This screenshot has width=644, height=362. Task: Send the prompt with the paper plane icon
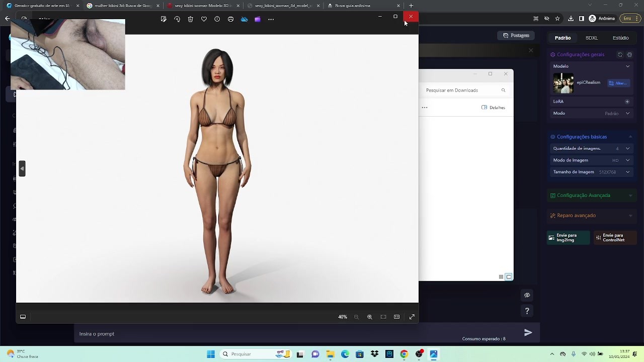click(528, 332)
